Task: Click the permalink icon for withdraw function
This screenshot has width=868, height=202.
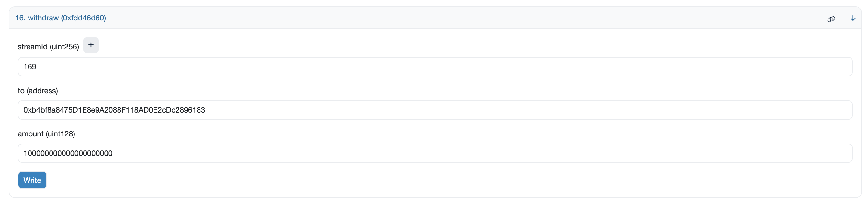Action: point(832,19)
